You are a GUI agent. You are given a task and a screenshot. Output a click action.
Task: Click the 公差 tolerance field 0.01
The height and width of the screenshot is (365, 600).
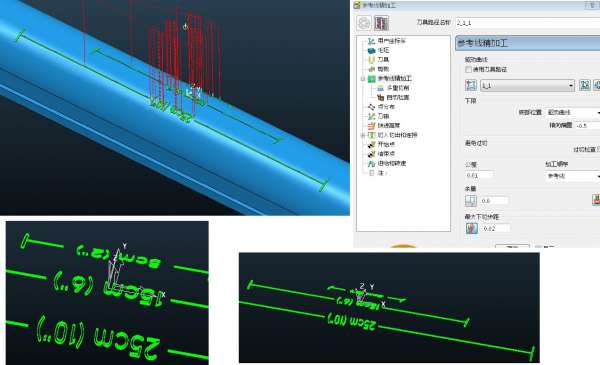(x=479, y=175)
